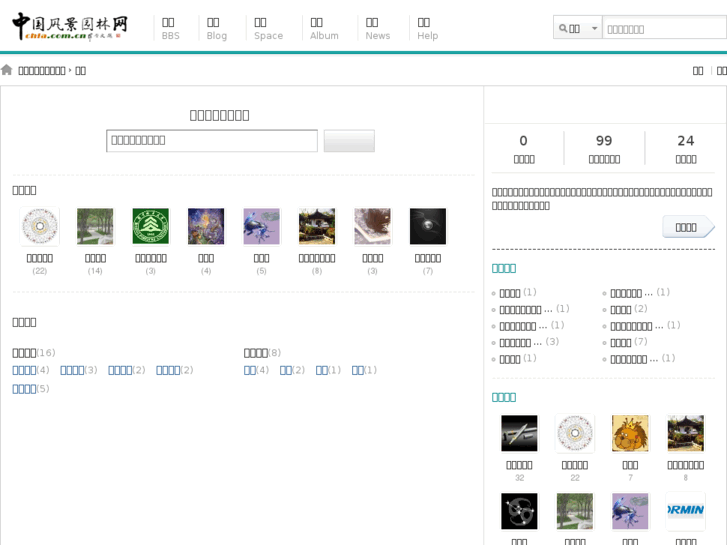Focus the header search text field
The width and height of the screenshot is (727, 545).
coord(664,29)
